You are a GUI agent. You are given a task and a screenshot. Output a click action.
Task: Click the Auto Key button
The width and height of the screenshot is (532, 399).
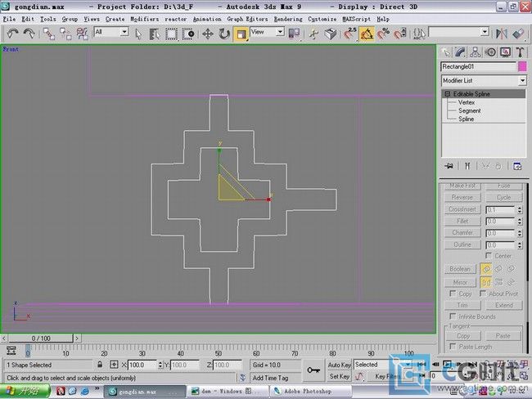pyautogui.click(x=339, y=365)
